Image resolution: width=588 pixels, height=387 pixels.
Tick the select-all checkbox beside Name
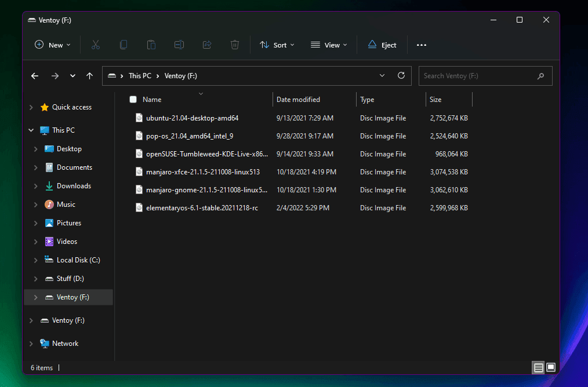[133, 100]
